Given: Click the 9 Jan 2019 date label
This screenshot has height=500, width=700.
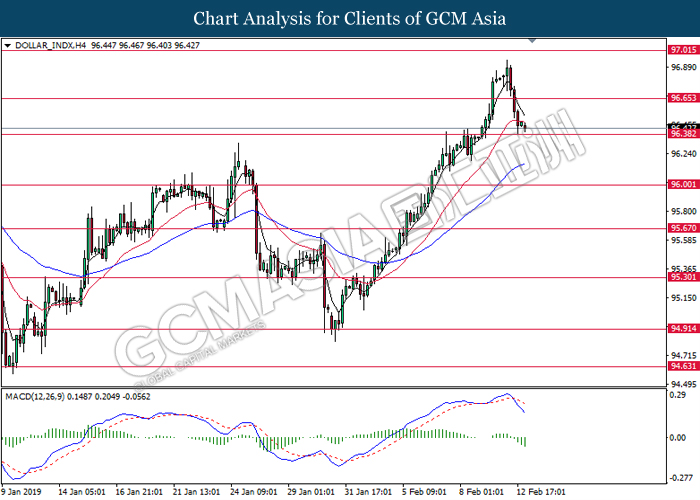Looking at the screenshot, I should point(21,492).
